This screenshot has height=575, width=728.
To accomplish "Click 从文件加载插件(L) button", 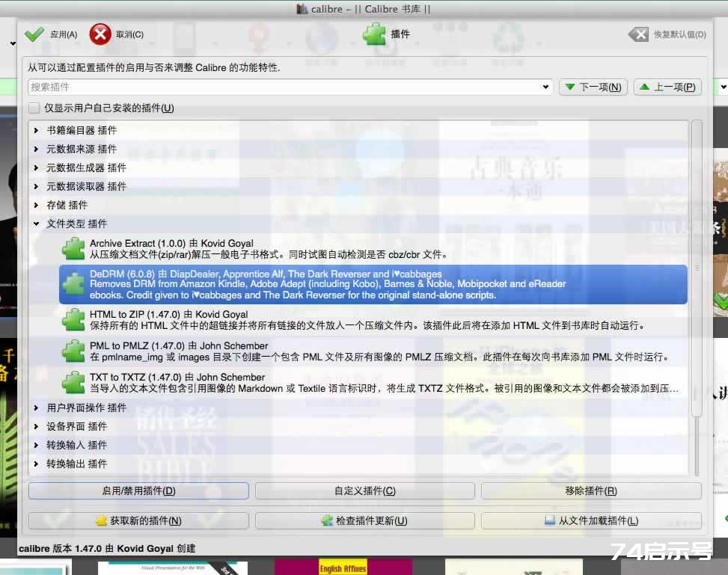I will [591, 520].
